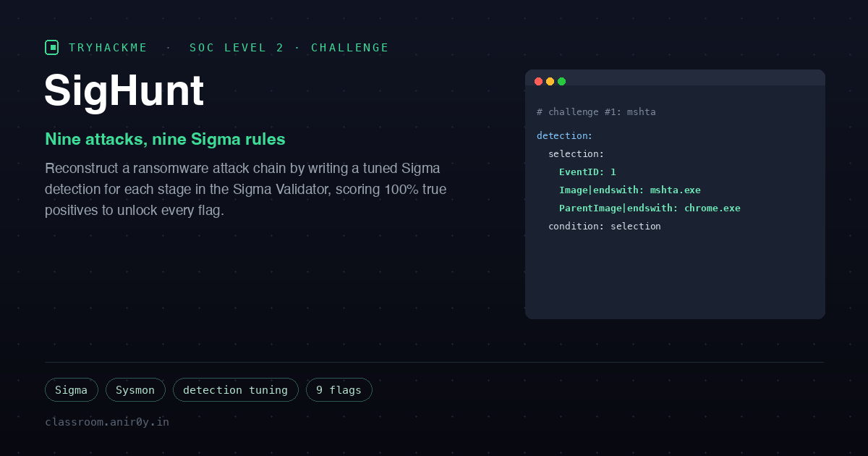Viewport: 868px width, 456px height.
Task: Click the 'Image|endswith: mshta.exe' line
Action: click(x=630, y=190)
